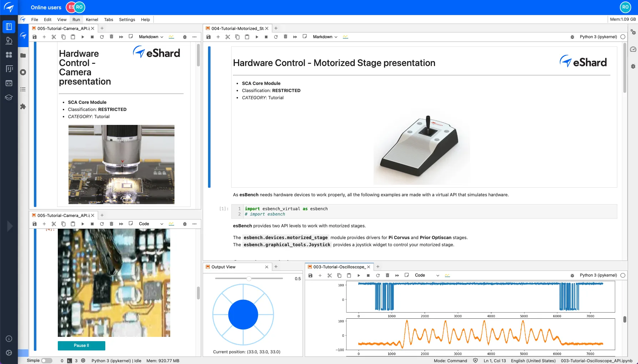Open Code cell type dropdown in the Oscilloscope notebook
This screenshot has height=364, width=638.
427,275
